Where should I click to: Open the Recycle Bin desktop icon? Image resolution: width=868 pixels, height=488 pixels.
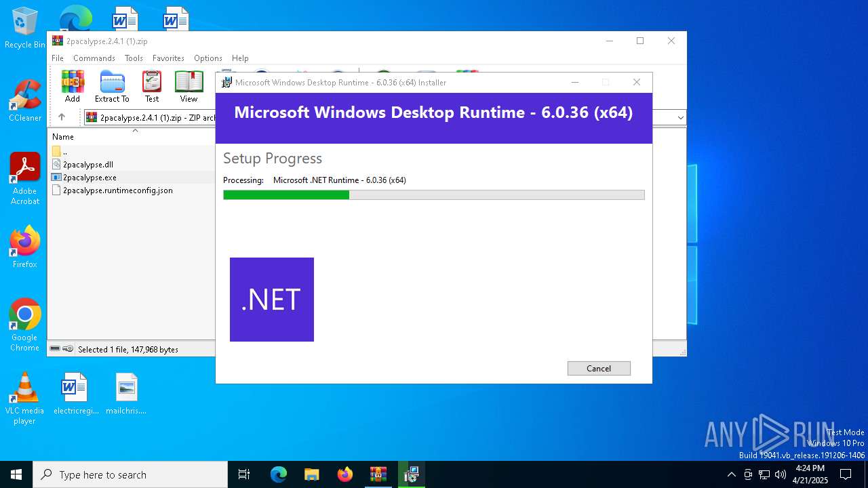(x=25, y=28)
